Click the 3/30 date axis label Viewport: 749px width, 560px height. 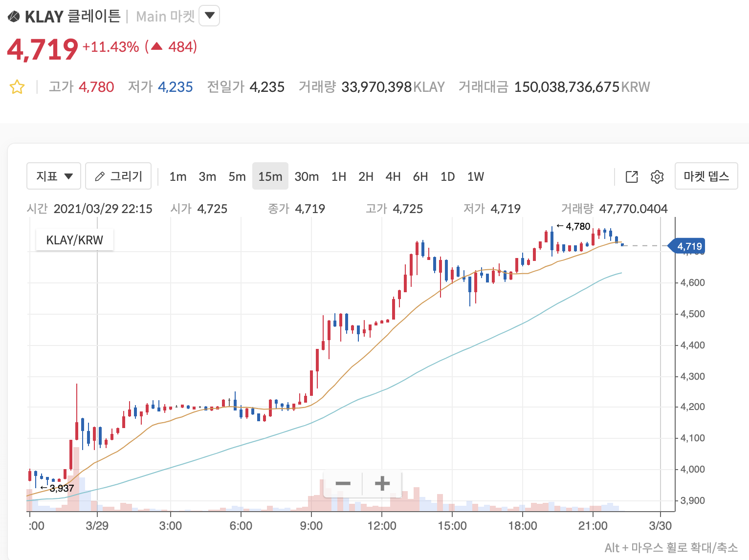[x=660, y=526]
